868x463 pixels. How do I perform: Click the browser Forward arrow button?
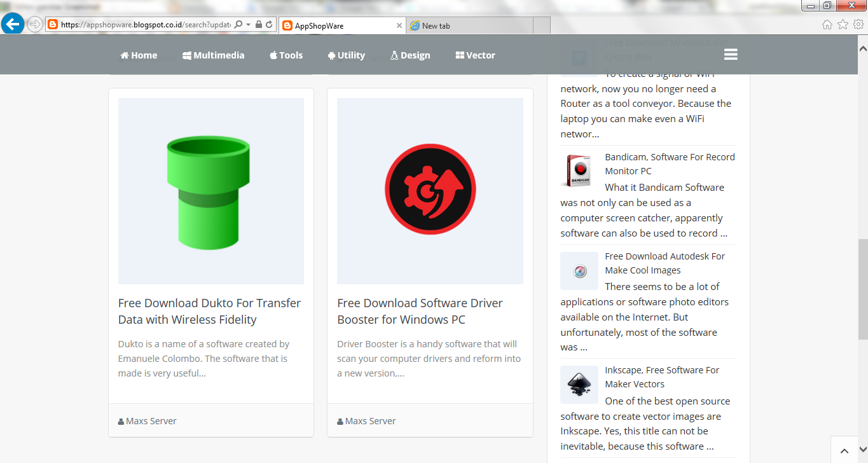(35, 25)
